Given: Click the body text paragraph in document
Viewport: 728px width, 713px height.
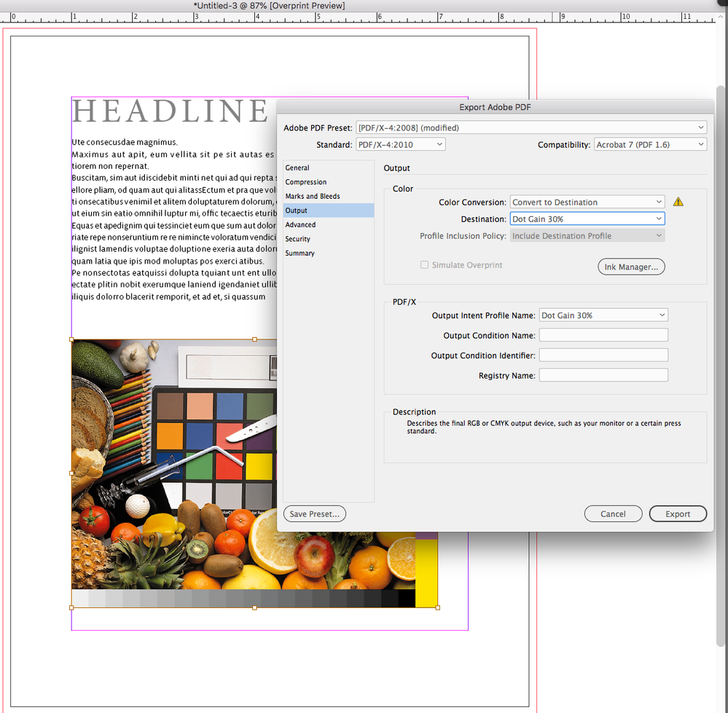Looking at the screenshot, I should 174,219.
